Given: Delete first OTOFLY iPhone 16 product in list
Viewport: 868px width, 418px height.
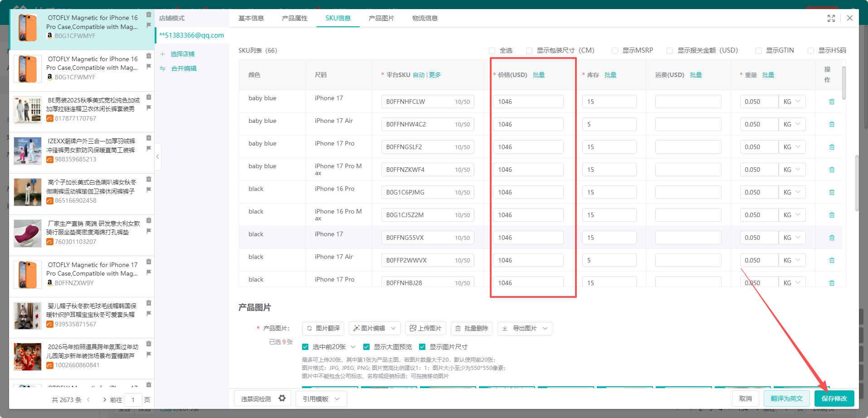Looking at the screenshot, I should (x=149, y=15).
